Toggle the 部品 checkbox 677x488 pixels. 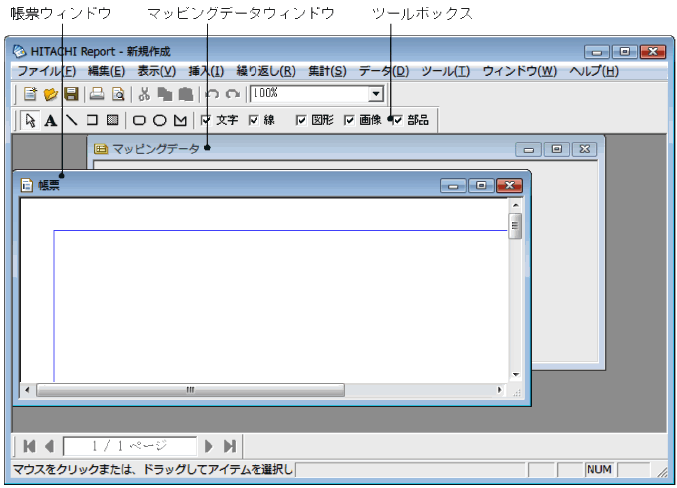click(x=397, y=120)
